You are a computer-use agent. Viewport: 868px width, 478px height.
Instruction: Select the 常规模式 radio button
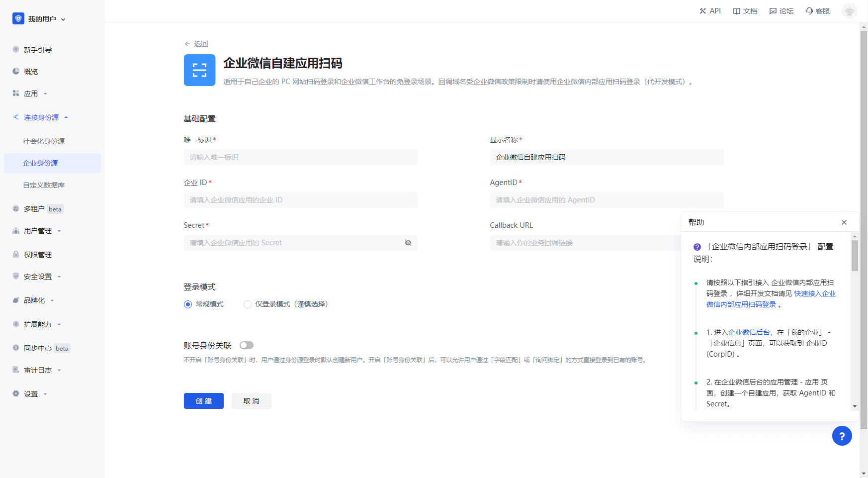[x=188, y=304]
